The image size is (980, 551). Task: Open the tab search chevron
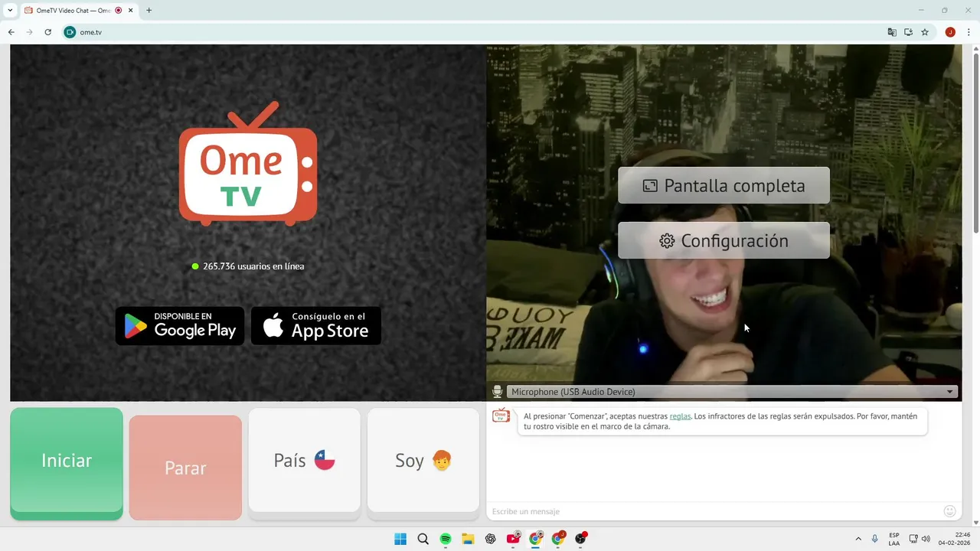(10, 11)
